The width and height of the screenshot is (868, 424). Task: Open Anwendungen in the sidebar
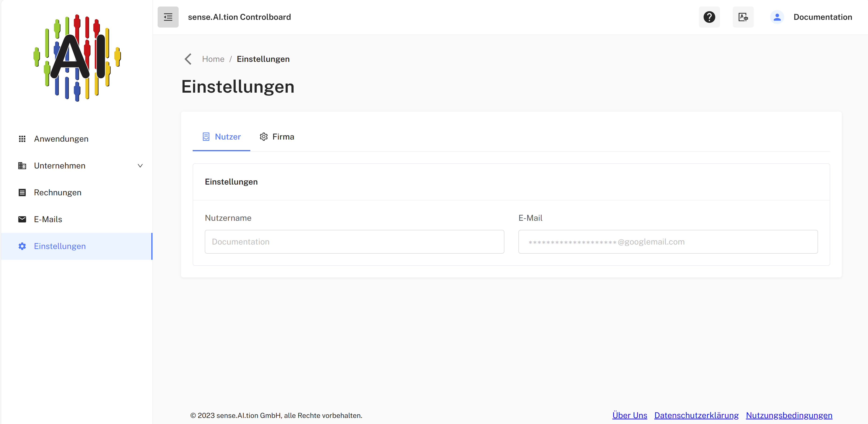(77, 139)
